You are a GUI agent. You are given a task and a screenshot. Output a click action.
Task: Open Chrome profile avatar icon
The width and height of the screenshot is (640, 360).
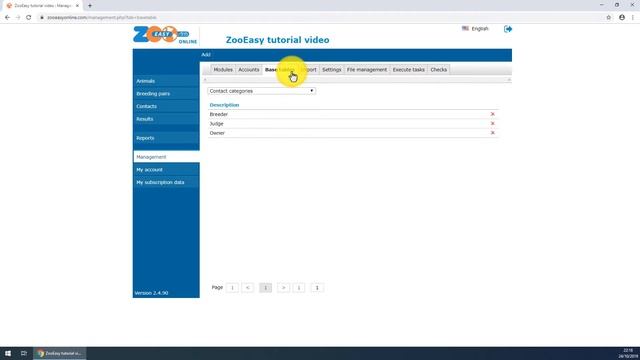click(622, 18)
